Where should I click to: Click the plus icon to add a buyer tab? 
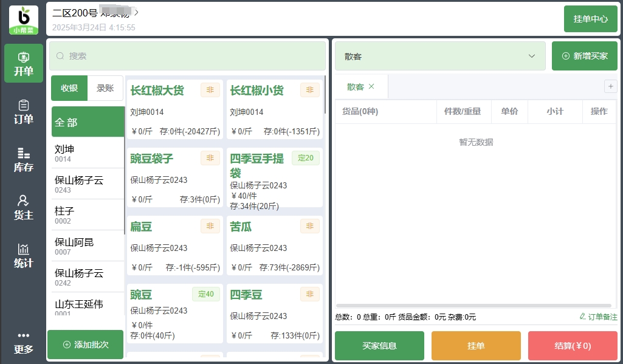click(610, 86)
